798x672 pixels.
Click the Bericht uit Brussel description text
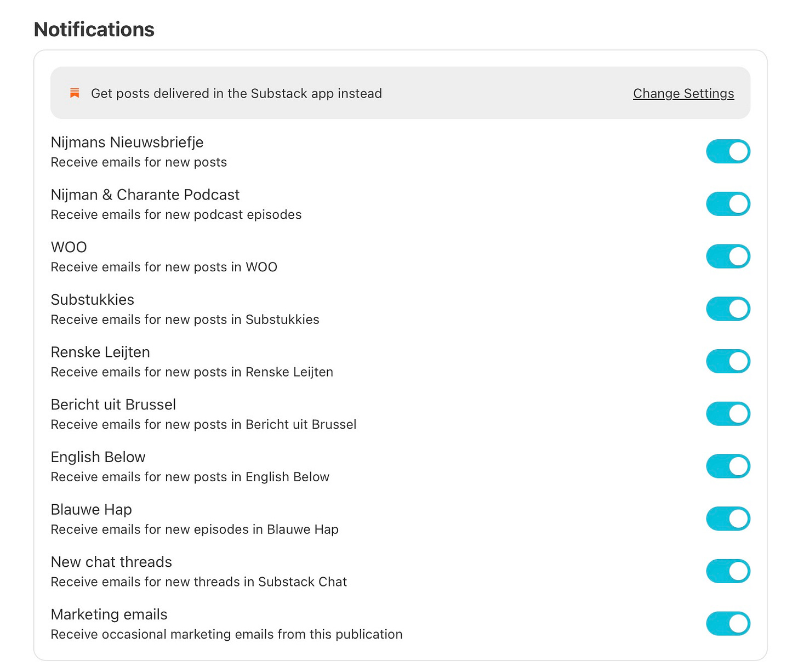204,425
